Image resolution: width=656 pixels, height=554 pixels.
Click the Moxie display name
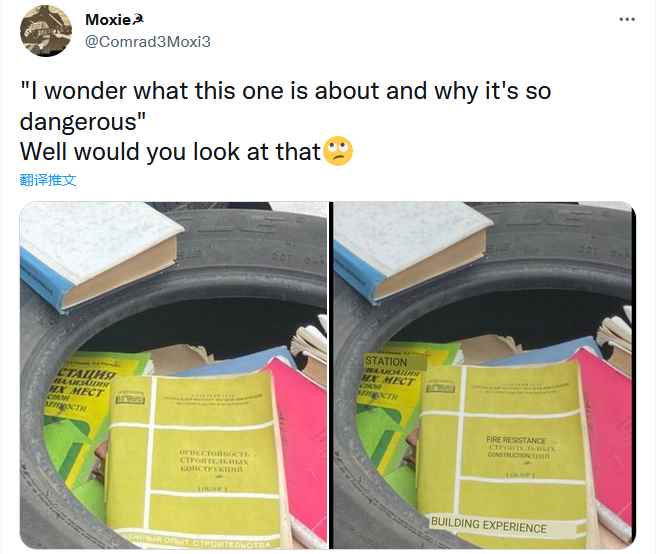108,19
